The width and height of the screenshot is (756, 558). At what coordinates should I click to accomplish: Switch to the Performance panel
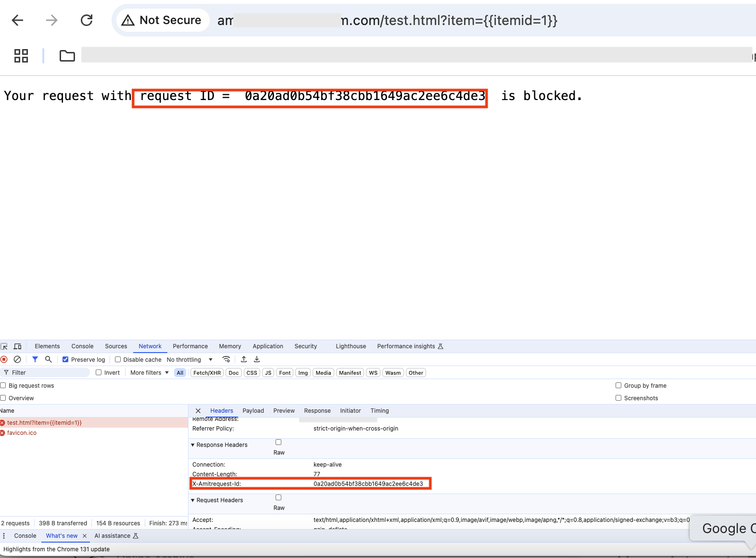pos(190,346)
